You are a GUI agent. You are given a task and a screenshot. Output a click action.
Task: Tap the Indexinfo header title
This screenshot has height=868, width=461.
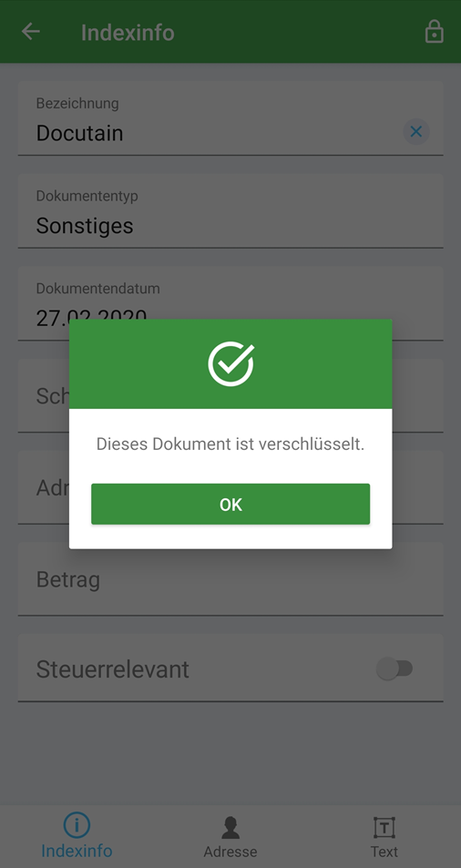128,33
